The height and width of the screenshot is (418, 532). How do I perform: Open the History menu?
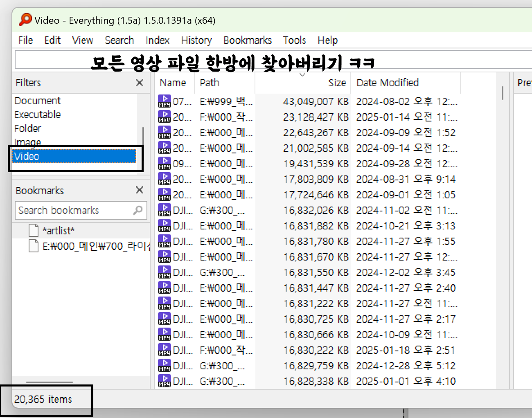coord(196,40)
